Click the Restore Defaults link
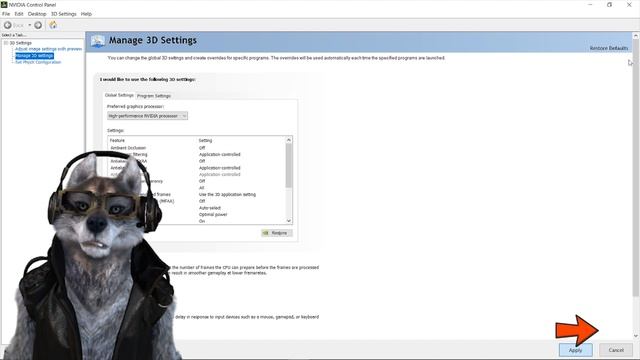The width and height of the screenshot is (640, 360). pos(609,48)
